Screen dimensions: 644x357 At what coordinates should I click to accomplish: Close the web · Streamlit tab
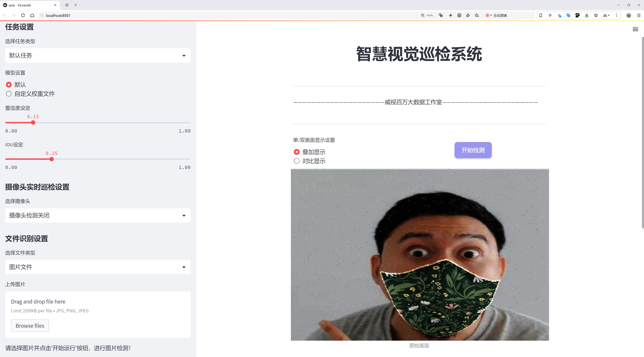click(55, 5)
